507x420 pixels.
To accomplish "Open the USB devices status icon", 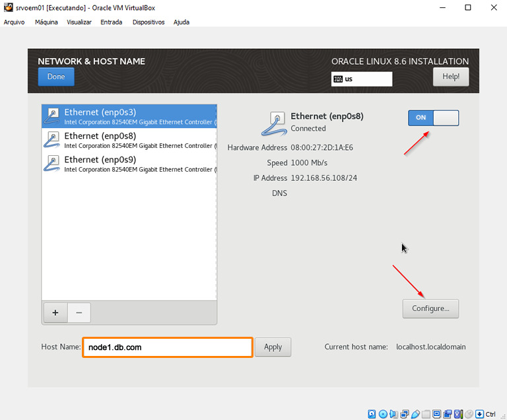I will pyautogui.click(x=415, y=414).
